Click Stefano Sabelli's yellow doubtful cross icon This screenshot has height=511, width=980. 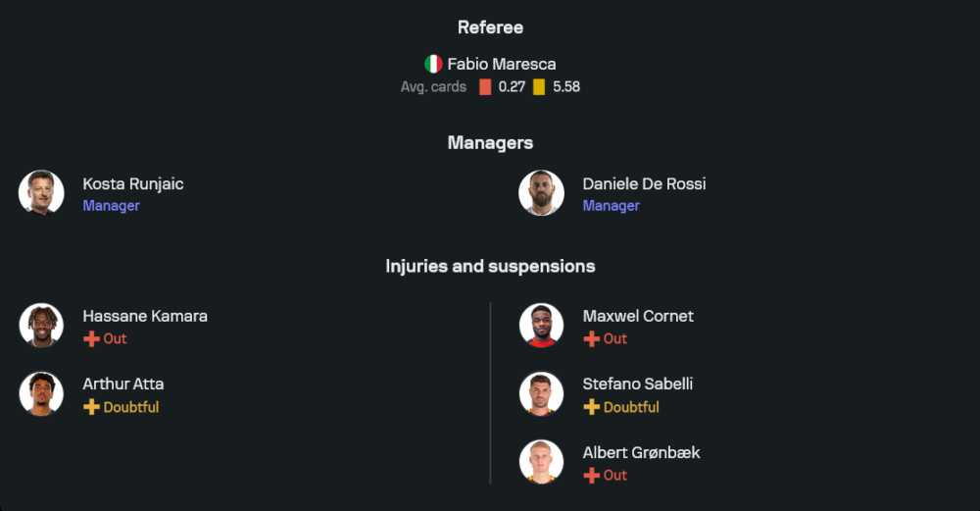pyautogui.click(x=591, y=407)
